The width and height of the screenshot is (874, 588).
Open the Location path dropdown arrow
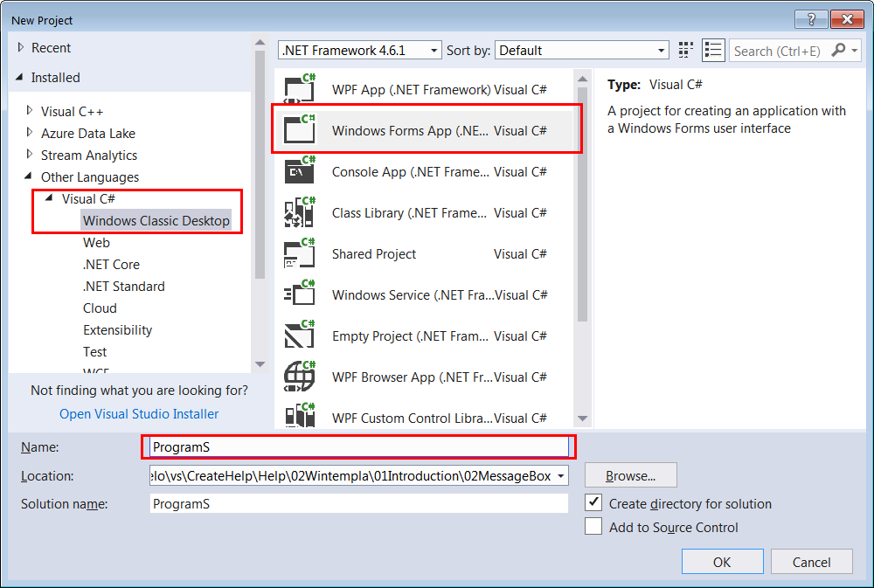click(x=560, y=476)
